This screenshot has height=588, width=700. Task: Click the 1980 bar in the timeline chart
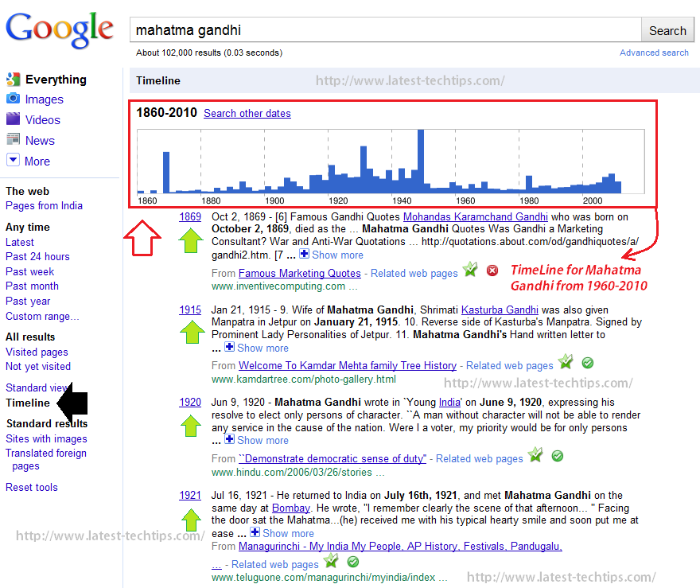tap(529, 185)
